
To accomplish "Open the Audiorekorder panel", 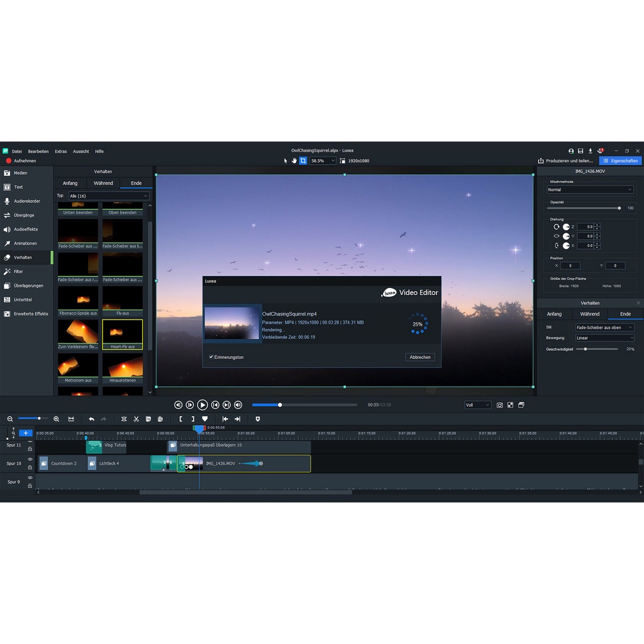I will pos(26,201).
